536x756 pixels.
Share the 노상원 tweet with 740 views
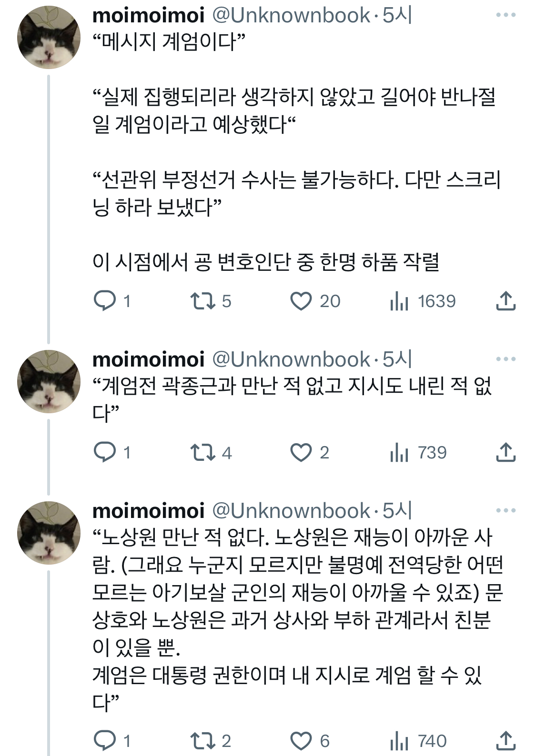(506, 741)
